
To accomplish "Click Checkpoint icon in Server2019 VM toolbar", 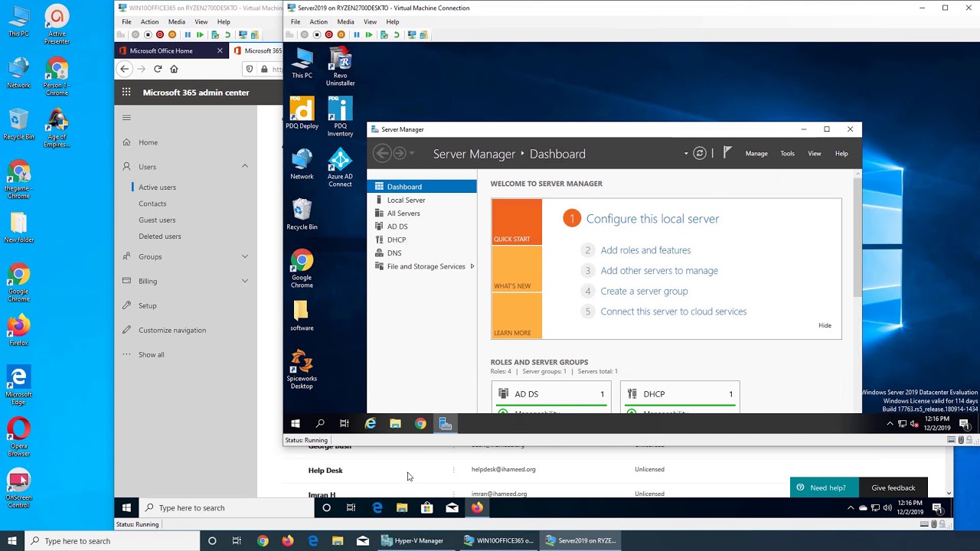I will point(384,34).
